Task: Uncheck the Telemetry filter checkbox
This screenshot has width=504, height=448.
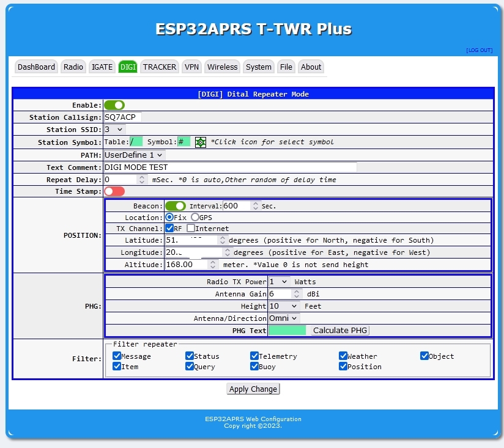Action: (x=254, y=356)
